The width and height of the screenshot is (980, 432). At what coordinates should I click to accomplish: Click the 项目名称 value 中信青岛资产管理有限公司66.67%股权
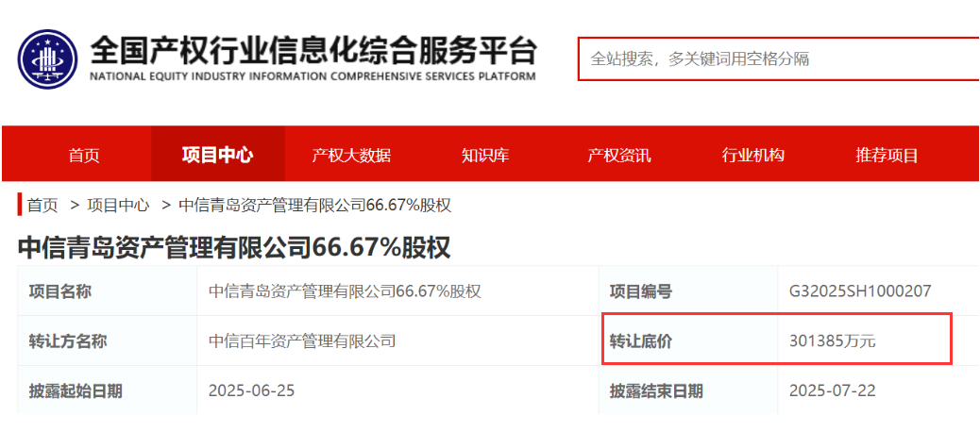[x=345, y=291]
